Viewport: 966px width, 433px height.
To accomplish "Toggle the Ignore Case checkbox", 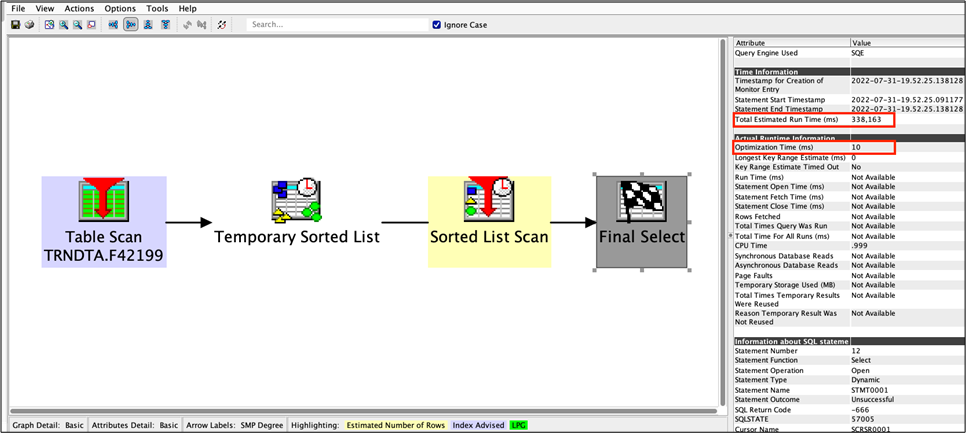I will pos(437,25).
